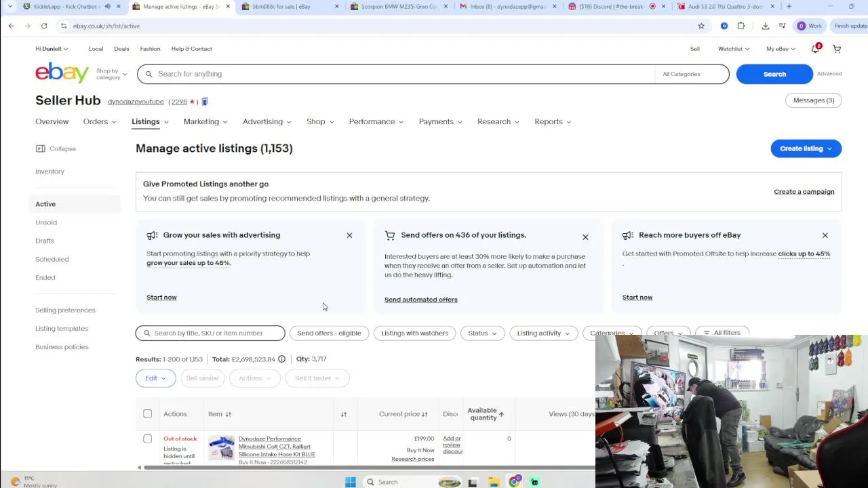Screen dimensions: 868x488
Task: Open the Status filter dropdown
Action: pyautogui.click(x=482, y=333)
